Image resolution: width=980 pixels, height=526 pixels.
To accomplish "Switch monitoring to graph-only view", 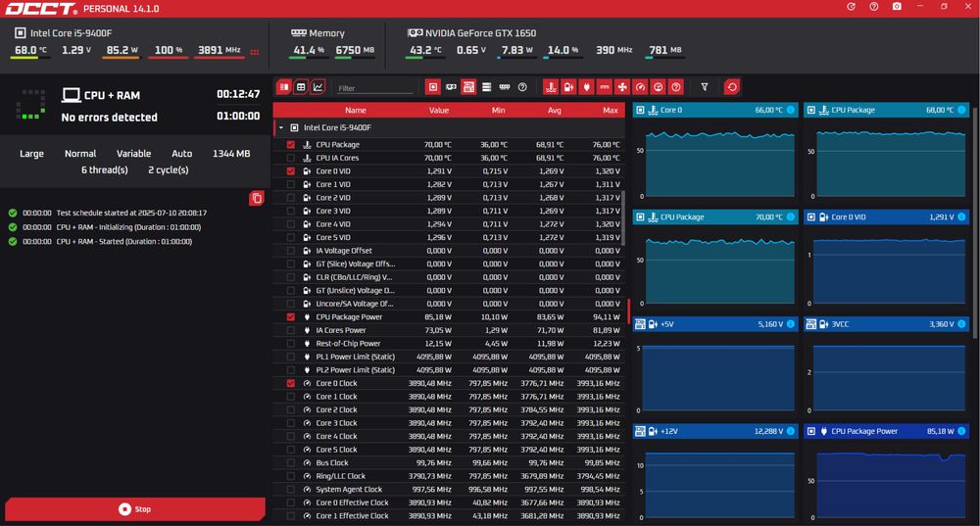I will (x=318, y=87).
